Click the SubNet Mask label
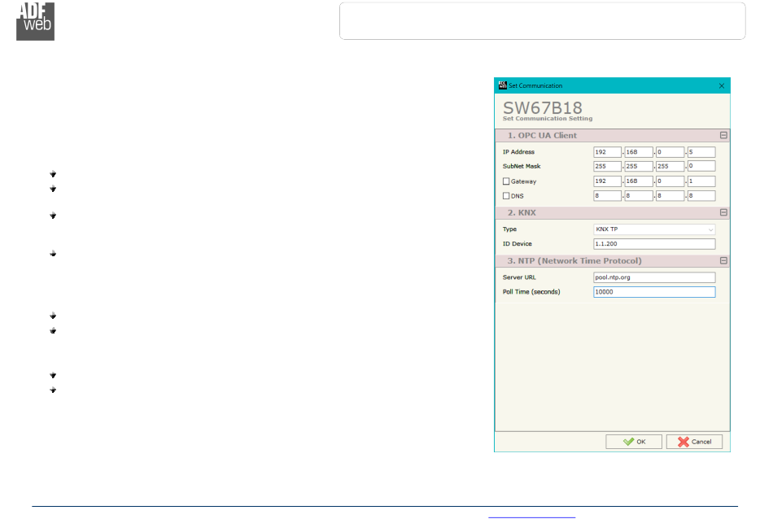Viewport: 773px width, 532px height. [x=522, y=166]
